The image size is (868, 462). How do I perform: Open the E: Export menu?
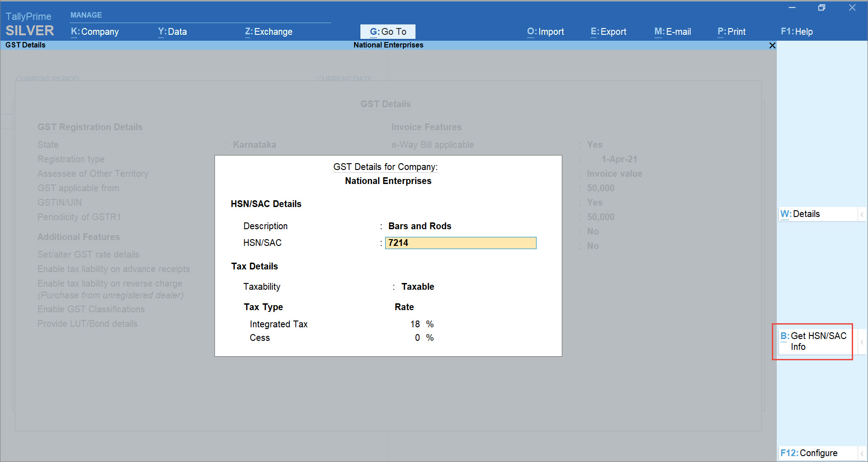(x=608, y=32)
